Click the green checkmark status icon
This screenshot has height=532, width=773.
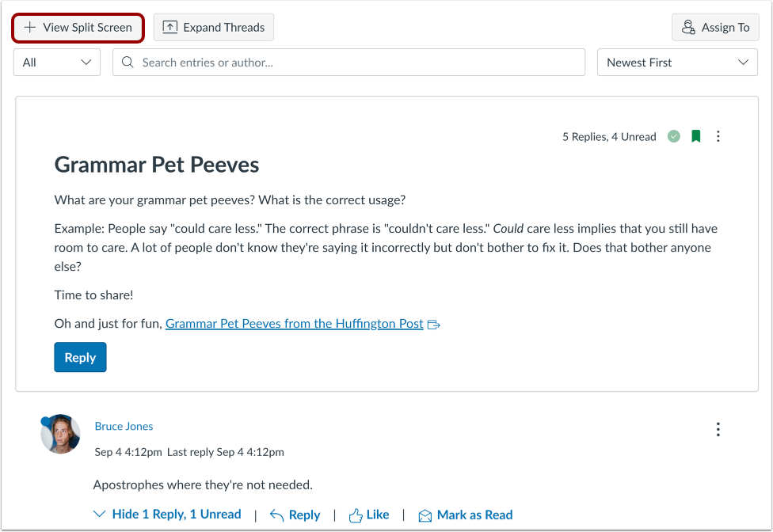(x=674, y=136)
